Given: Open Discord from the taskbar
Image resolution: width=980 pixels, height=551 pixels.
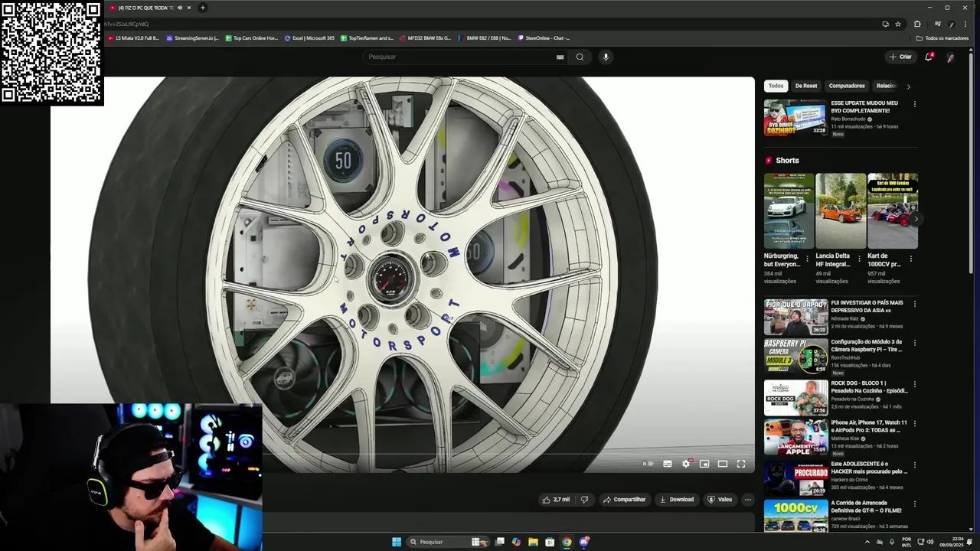Looking at the screenshot, I should point(584,542).
